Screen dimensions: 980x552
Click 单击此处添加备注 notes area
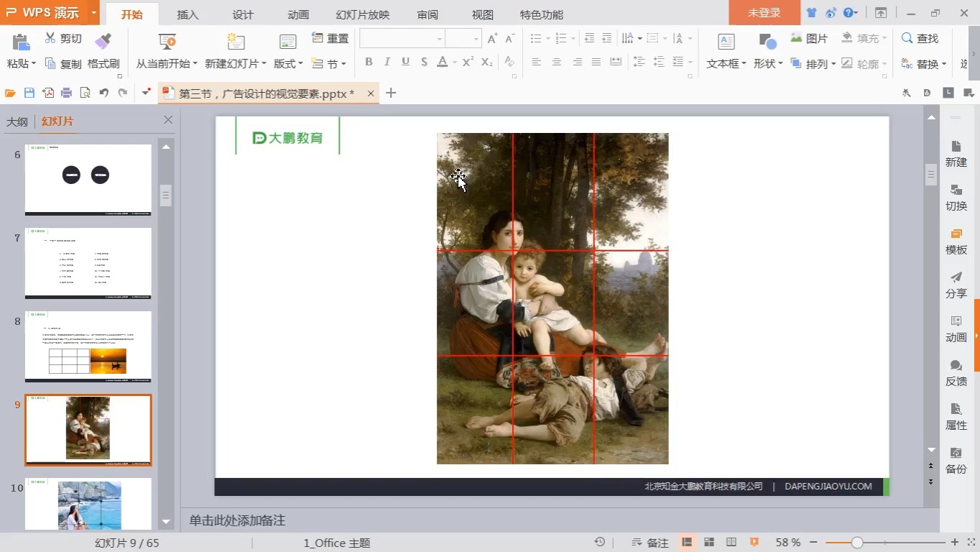coord(237,520)
